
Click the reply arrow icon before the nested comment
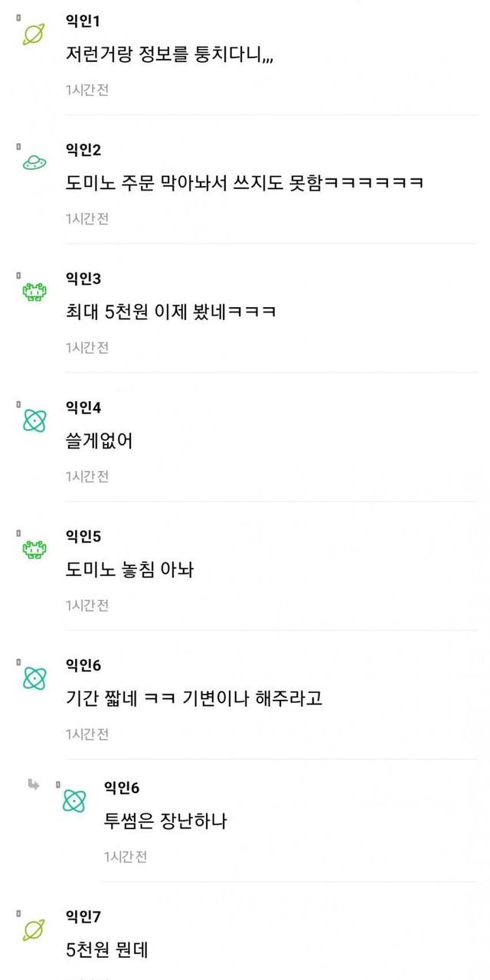click(x=33, y=784)
